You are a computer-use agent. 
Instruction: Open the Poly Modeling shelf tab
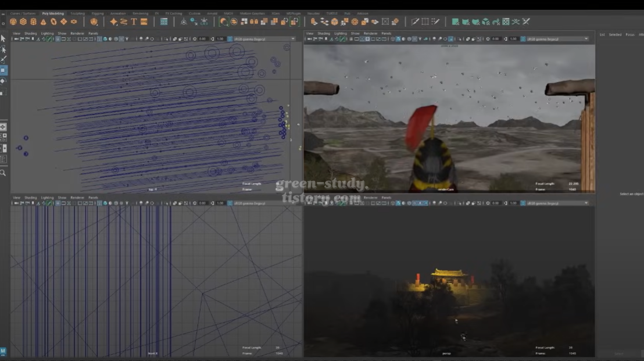click(53, 13)
